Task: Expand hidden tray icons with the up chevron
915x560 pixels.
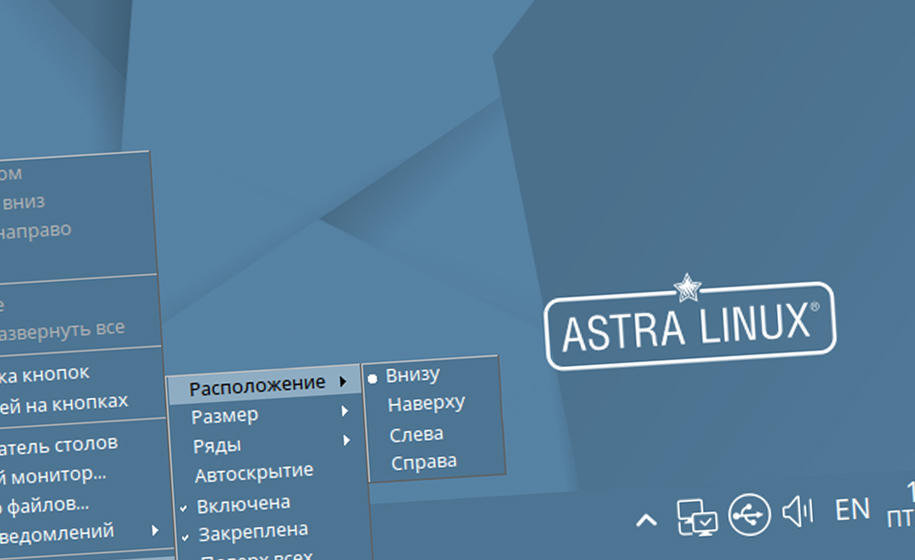Action: [646, 519]
